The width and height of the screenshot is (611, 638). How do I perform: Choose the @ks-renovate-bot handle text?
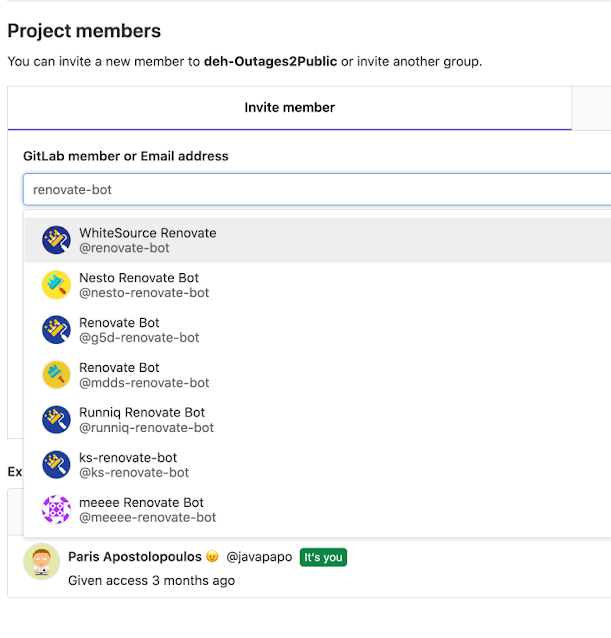(134, 472)
